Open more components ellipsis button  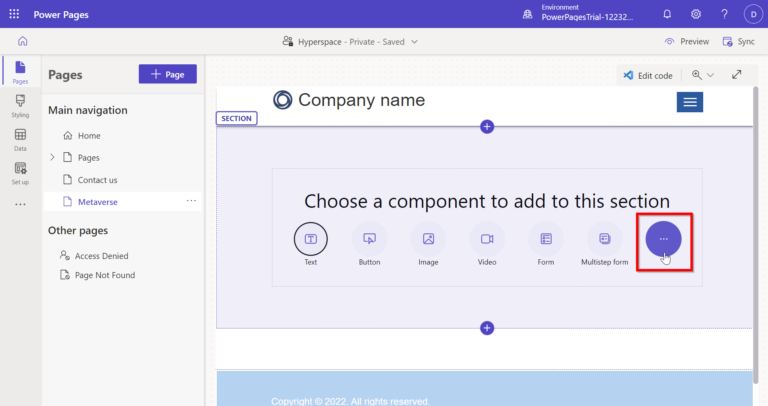click(663, 239)
